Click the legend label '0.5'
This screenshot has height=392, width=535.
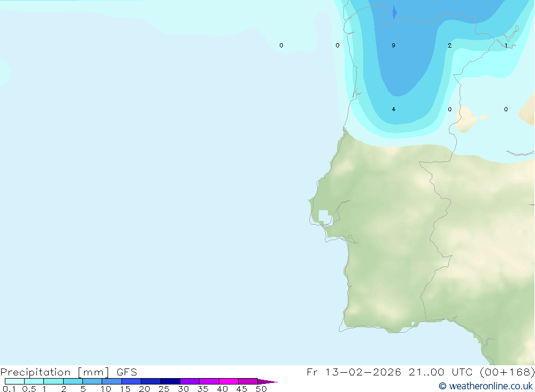[29, 389]
